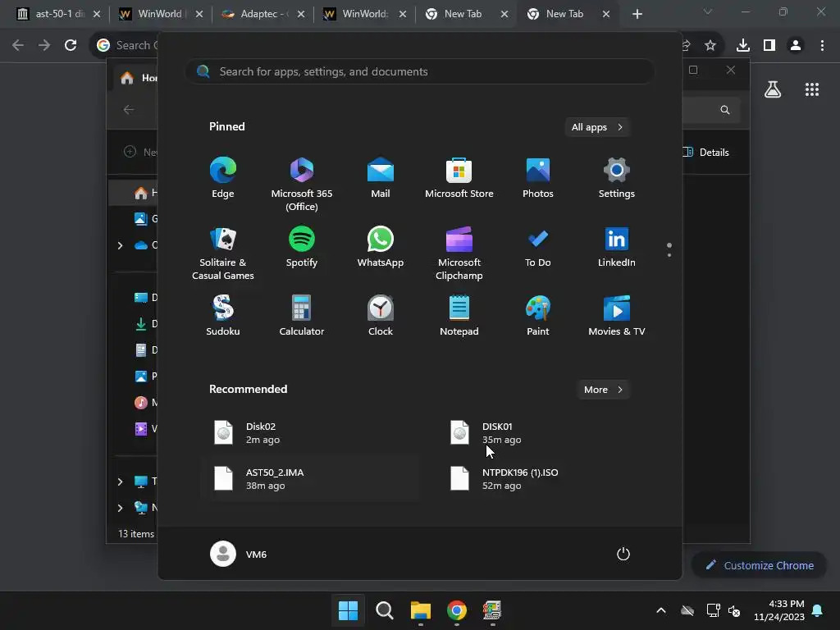
Task: Open taskbar Search
Action: click(x=384, y=610)
